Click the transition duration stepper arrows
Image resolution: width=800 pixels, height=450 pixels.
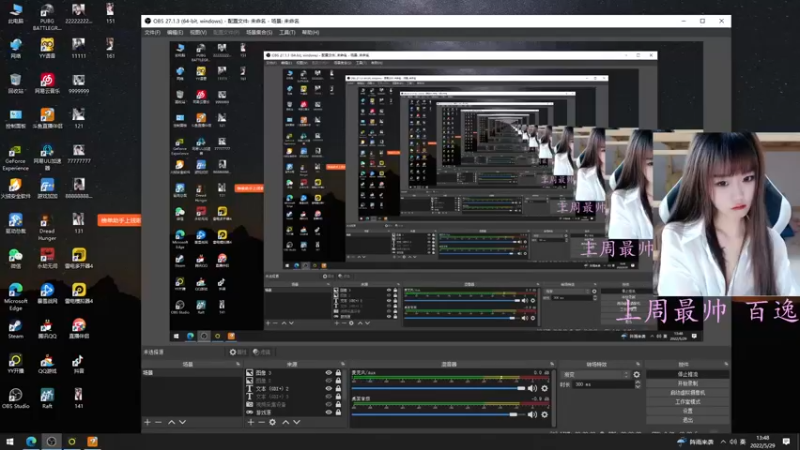[637, 384]
